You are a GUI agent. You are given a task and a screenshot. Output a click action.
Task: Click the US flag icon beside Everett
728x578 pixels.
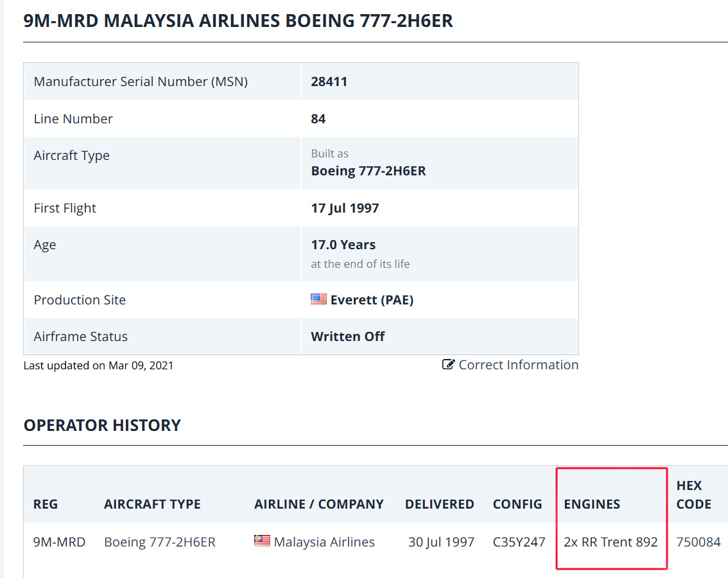click(318, 299)
